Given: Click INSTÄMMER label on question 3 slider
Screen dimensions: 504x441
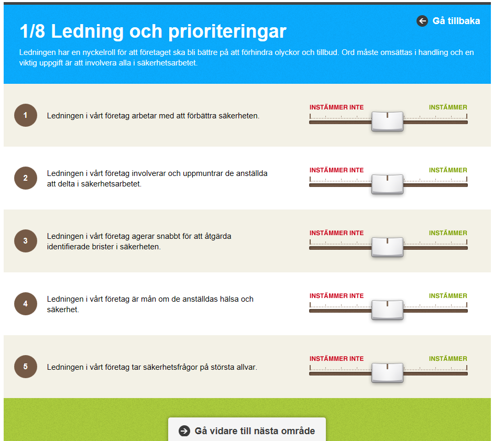Looking at the screenshot, I should point(448,233).
